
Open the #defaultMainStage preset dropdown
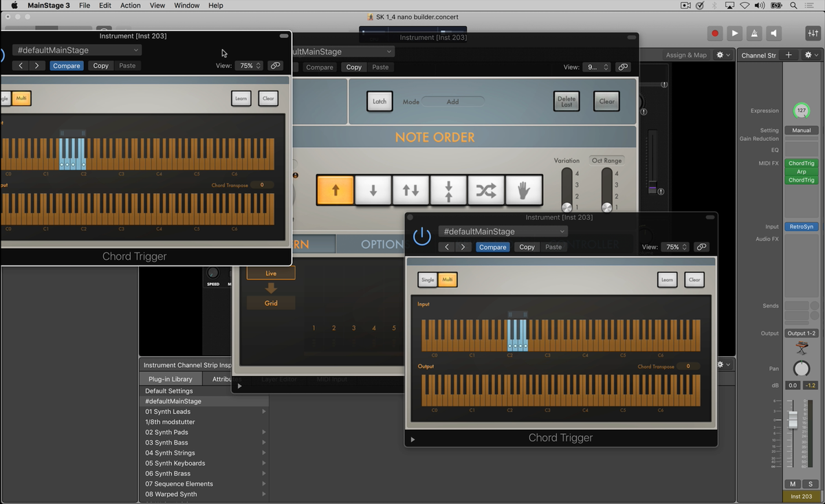point(503,231)
